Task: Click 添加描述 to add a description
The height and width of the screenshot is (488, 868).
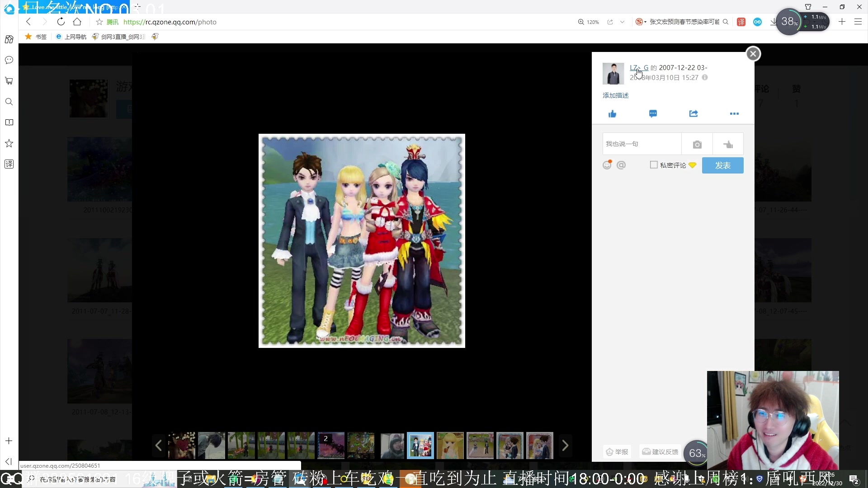Action: [x=616, y=95]
